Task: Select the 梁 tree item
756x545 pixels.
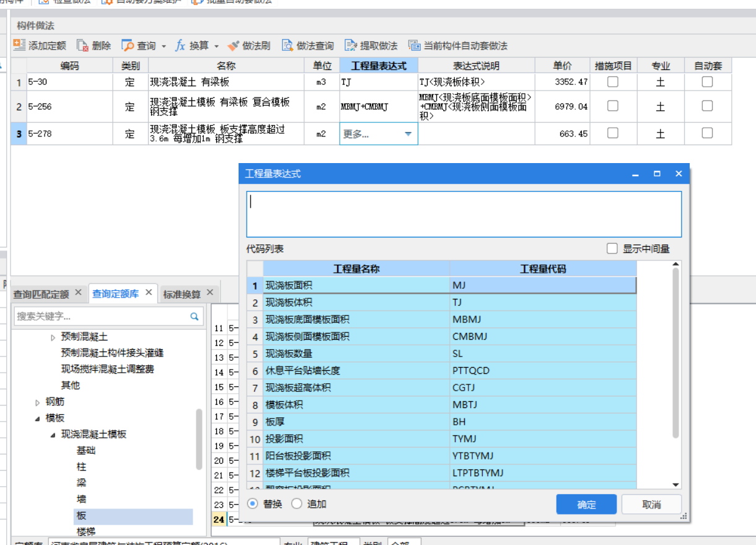Action: pos(81,483)
